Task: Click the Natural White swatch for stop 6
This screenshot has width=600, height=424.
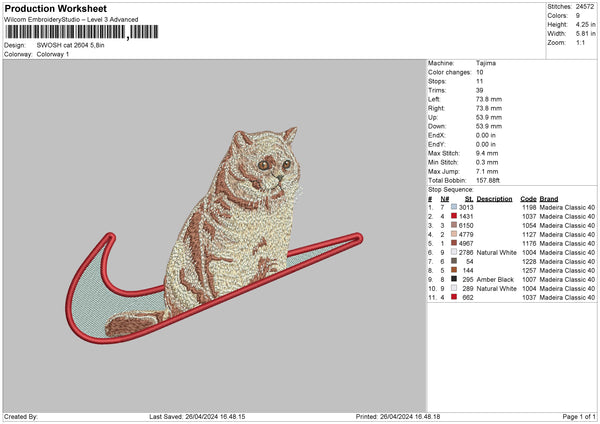Action: pyautogui.click(x=454, y=252)
